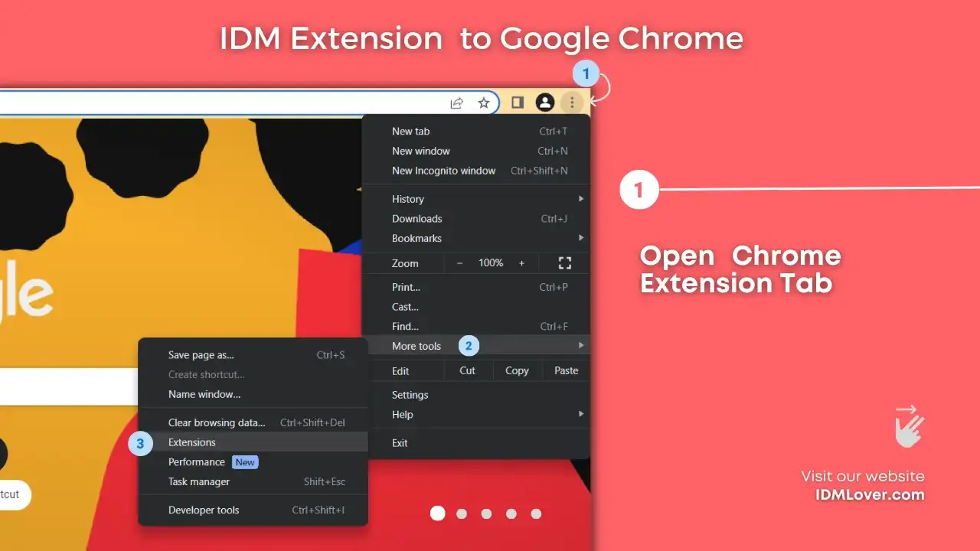Select the Extensions menu entry

191,442
